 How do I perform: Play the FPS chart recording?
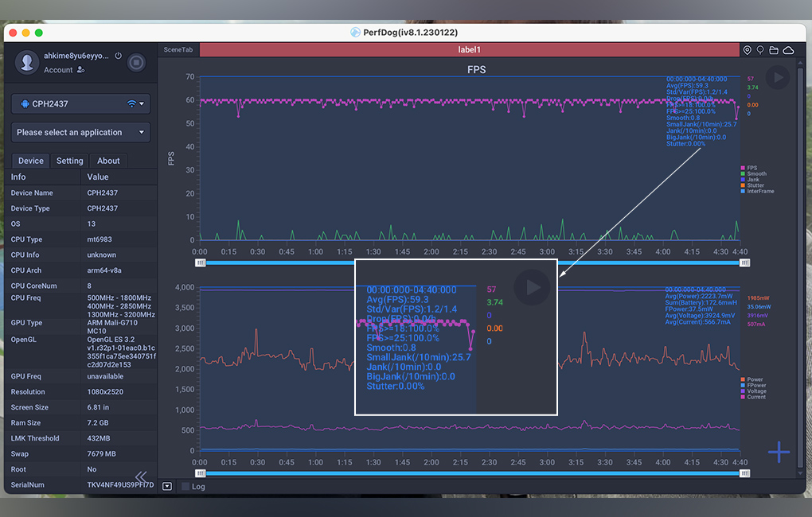777,78
